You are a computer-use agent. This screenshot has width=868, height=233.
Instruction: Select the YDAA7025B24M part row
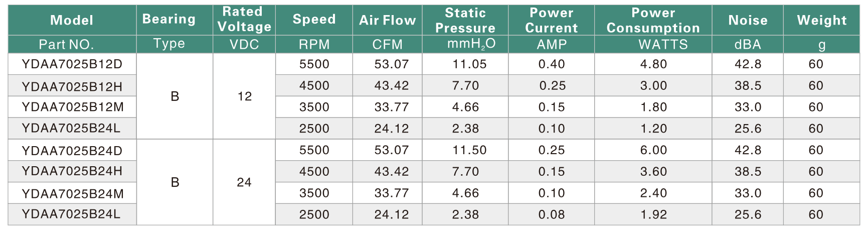72,193
